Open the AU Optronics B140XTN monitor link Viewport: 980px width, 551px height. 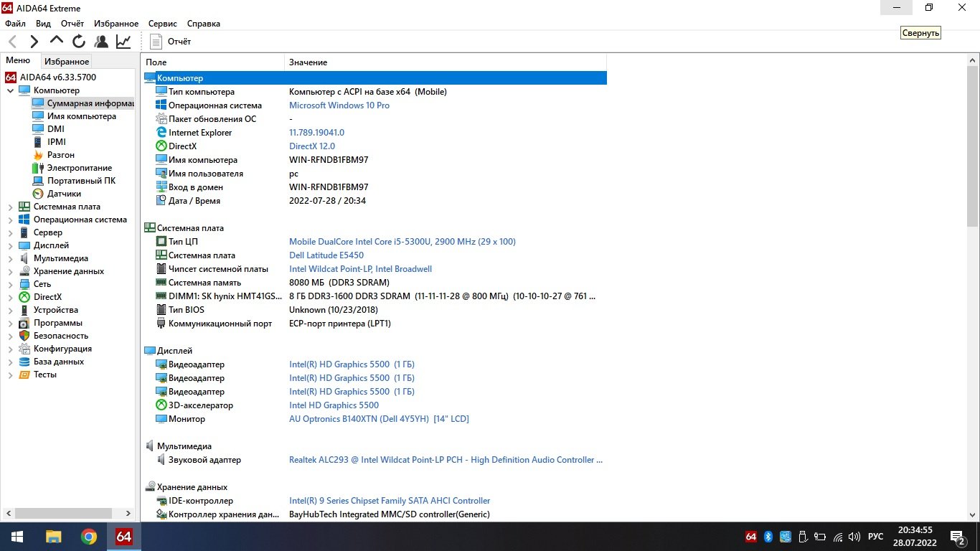click(379, 419)
